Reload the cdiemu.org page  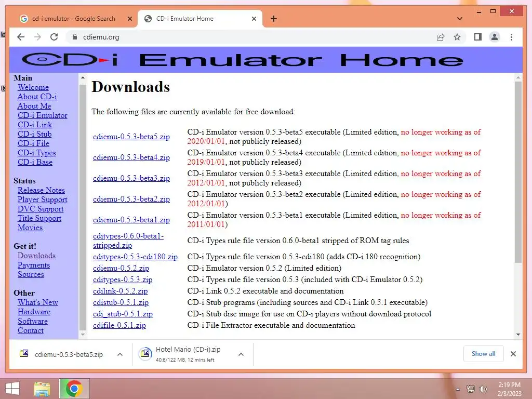pyautogui.click(x=54, y=37)
